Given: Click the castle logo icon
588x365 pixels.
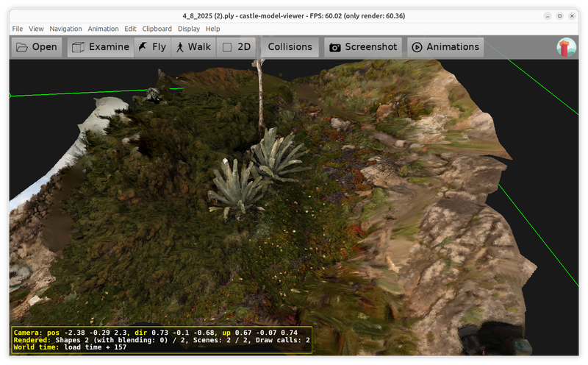Looking at the screenshot, I should click(566, 47).
